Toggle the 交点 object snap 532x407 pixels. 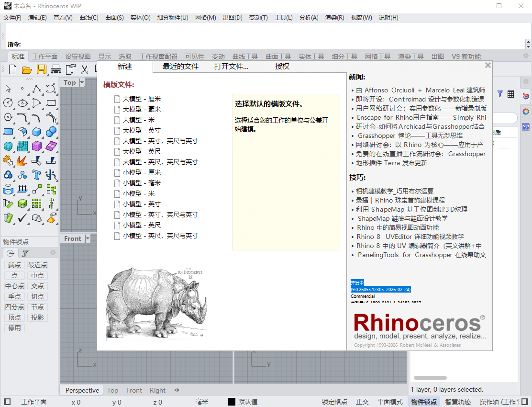37,286
